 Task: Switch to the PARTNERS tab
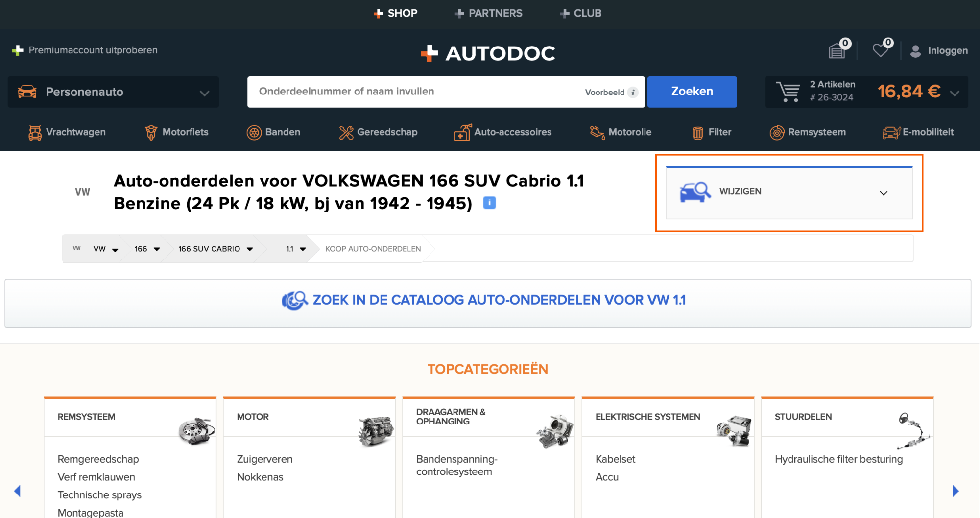488,13
